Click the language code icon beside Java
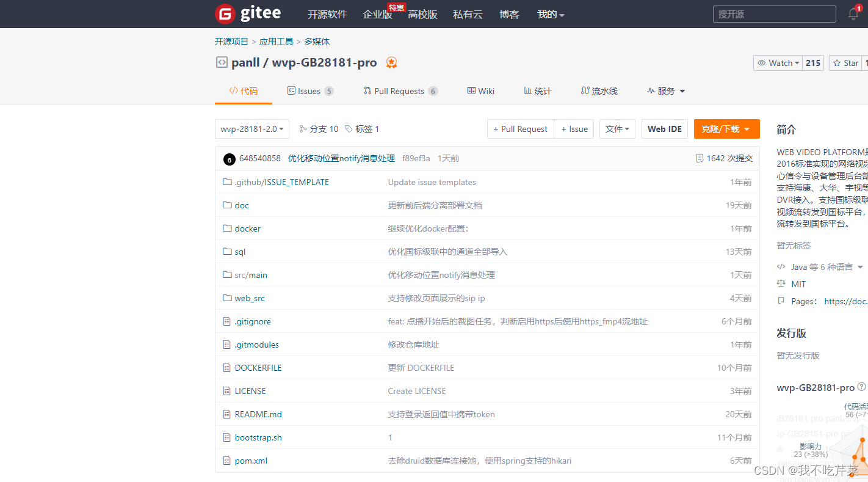 click(x=781, y=267)
